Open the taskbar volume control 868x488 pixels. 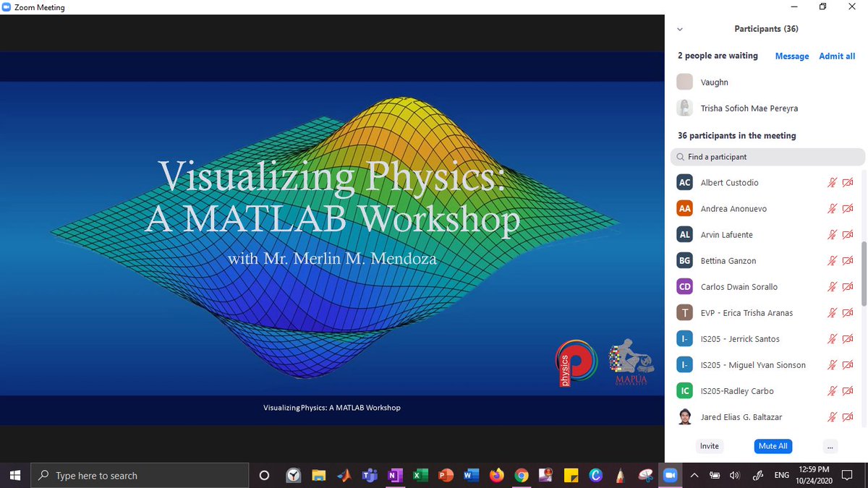[x=734, y=475]
